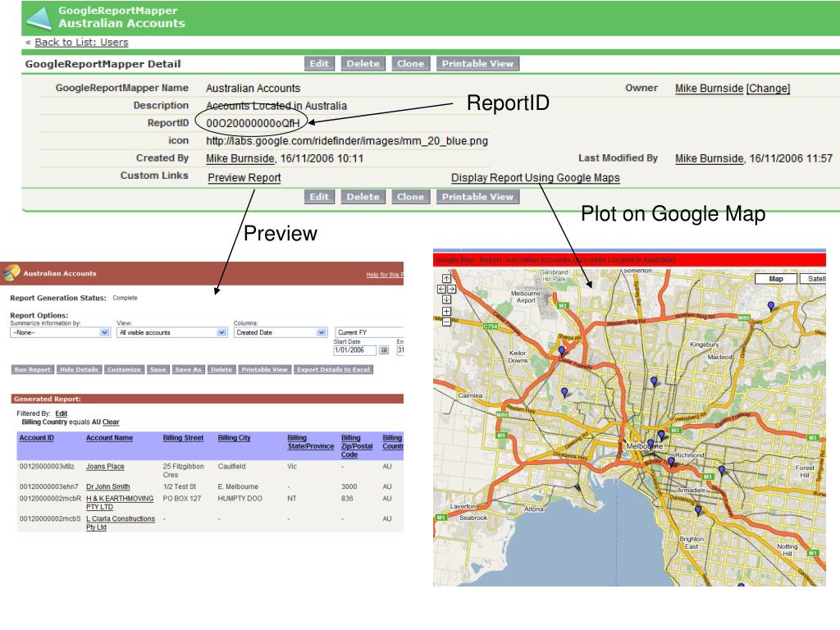This screenshot has height=630, width=840.
Task: Open the Start Date calendar picker
Action: tap(384, 350)
